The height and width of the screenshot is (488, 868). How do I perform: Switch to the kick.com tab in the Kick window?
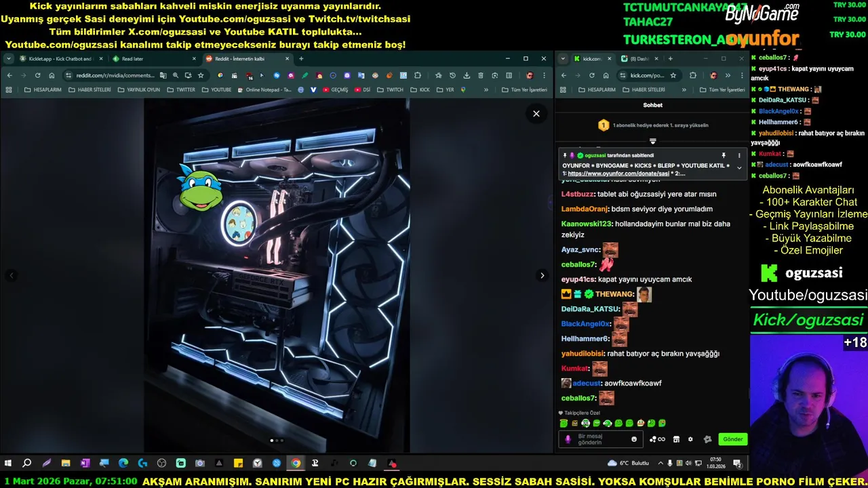[593, 59]
